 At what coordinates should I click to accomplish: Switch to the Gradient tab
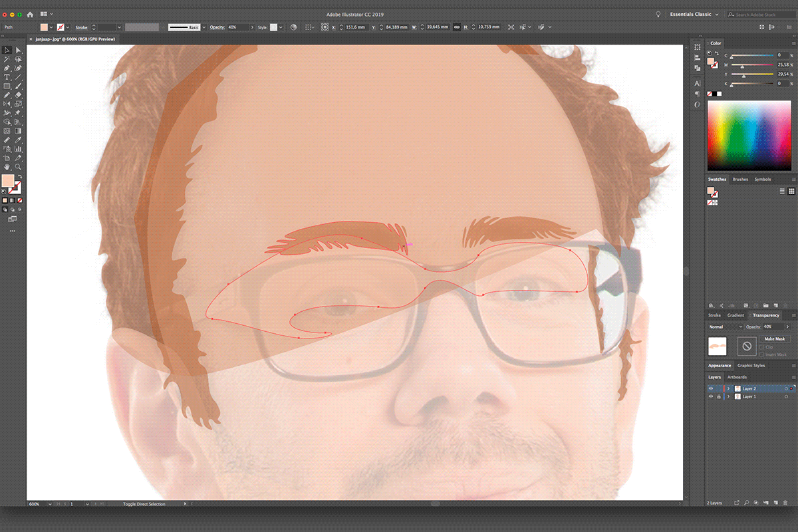(735, 315)
